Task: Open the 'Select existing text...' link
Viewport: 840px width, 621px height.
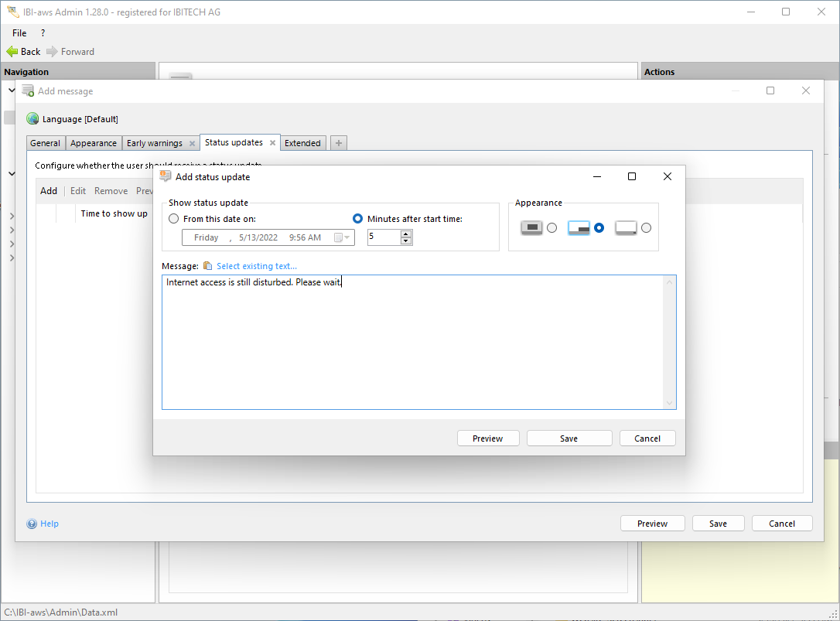Action: (256, 266)
